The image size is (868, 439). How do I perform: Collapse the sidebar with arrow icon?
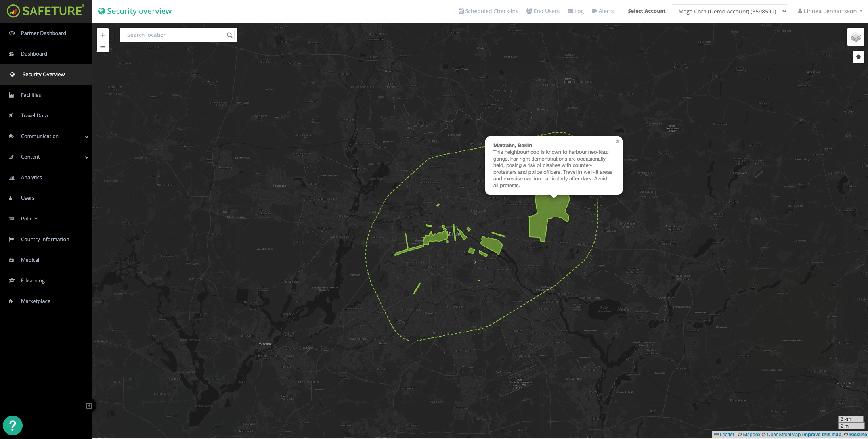(89, 406)
